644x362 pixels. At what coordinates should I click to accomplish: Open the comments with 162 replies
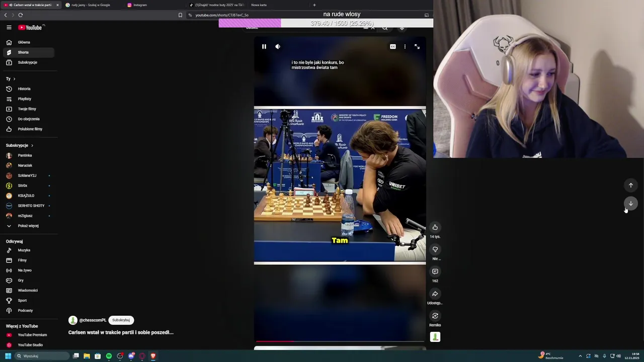pos(435,271)
